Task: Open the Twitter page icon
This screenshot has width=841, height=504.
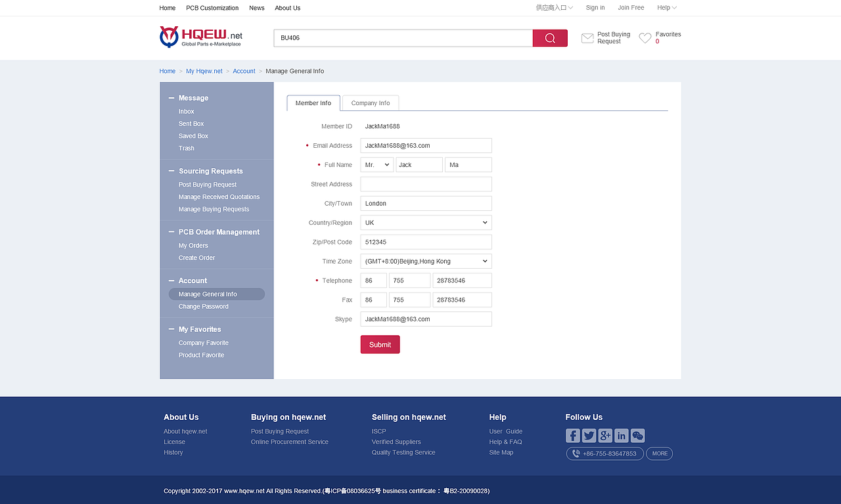Action: (589, 436)
